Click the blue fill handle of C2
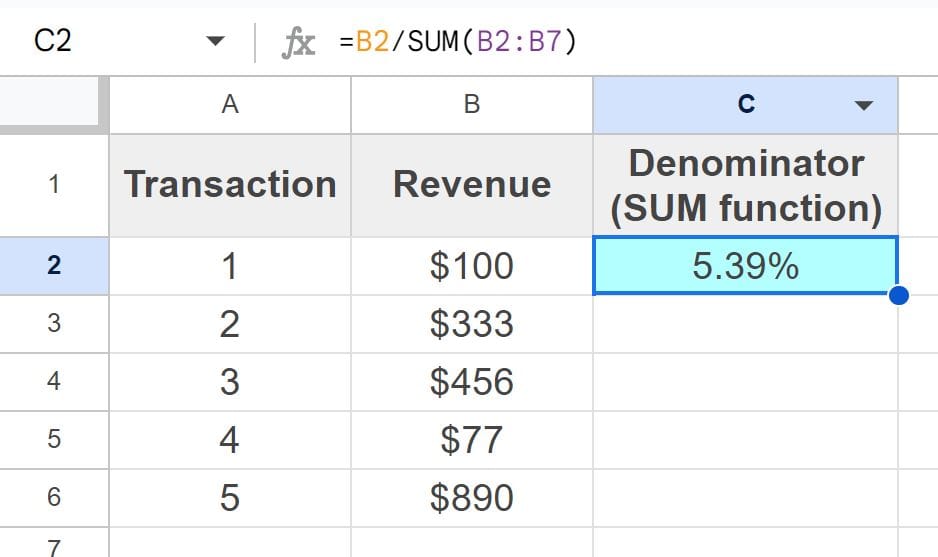 point(899,295)
